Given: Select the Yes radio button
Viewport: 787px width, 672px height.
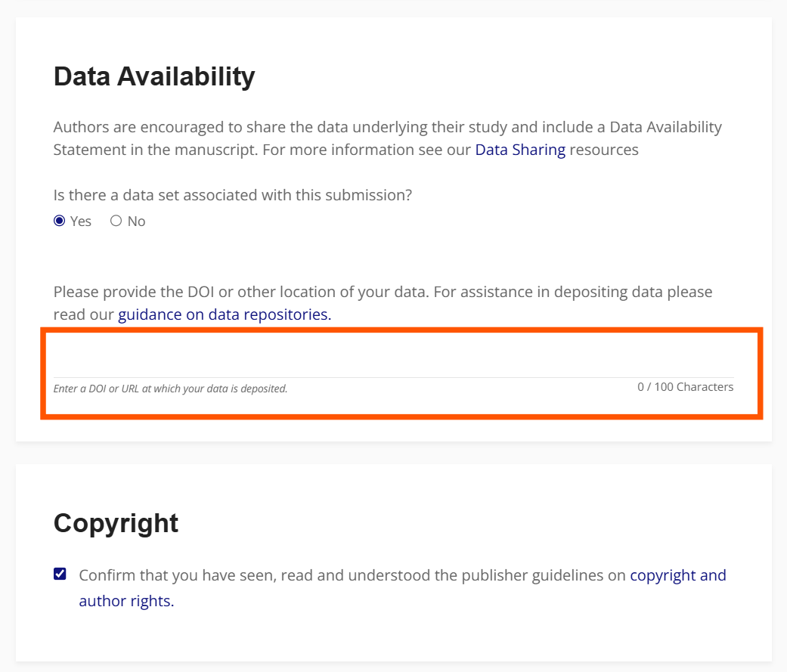Looking at the screenshot, I should click(59, 221).
